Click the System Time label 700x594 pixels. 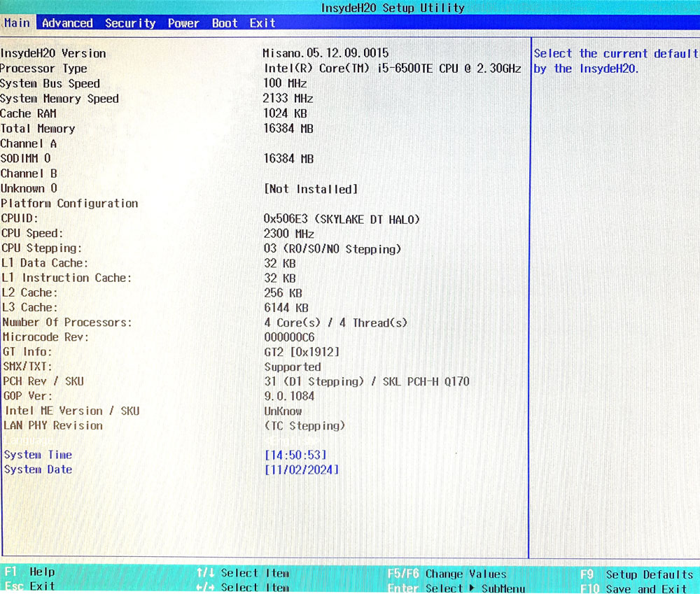click(38, 455)
